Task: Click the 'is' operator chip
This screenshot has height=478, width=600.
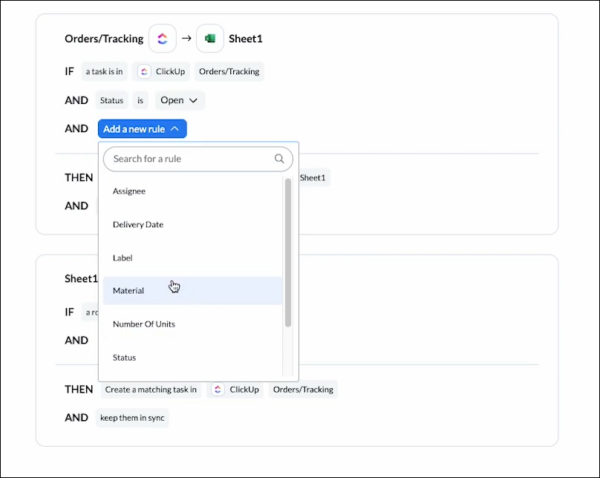Action: pyautogui.click(x=141, y=100)
